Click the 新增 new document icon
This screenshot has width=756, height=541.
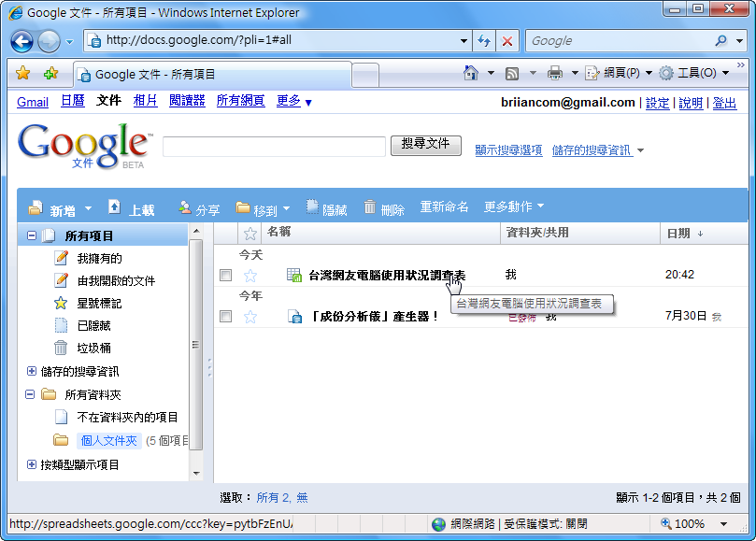point(36,207)
